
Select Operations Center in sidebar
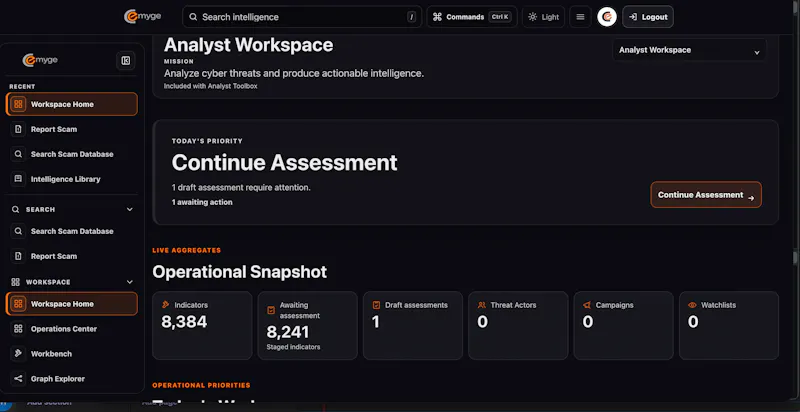pos(72,329)
